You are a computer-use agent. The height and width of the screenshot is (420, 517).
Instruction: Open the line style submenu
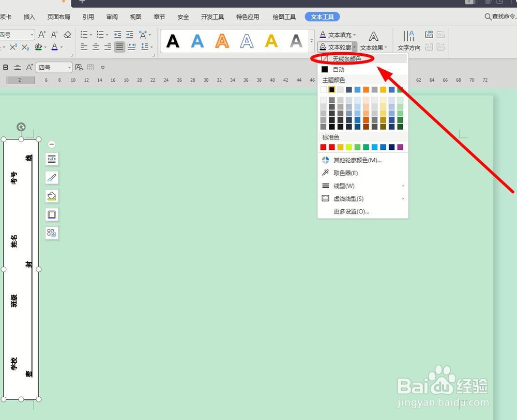click(363, 186)
